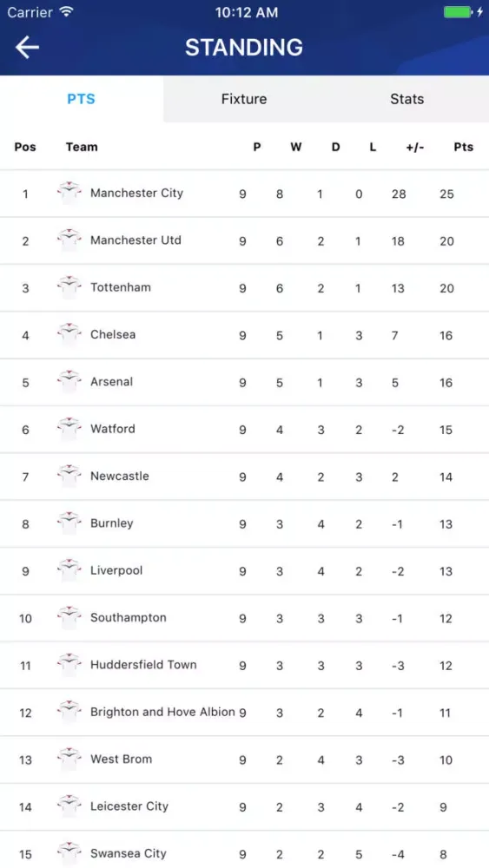Screen dimensions: 489x868
Task: Open the Arsenal team row
Action: (x=244, y=383)
